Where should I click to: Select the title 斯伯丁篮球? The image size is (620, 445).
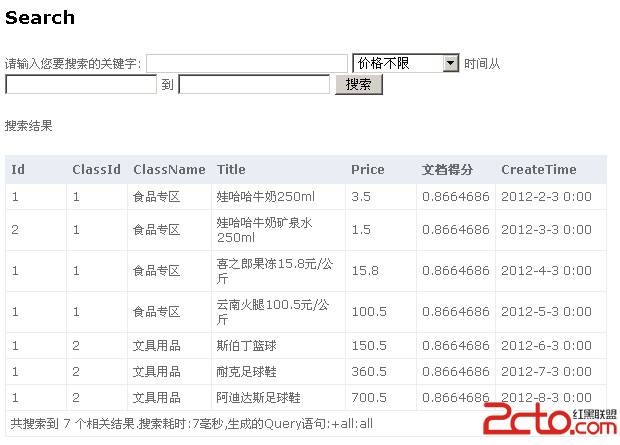pyautogui.click(x=246, y=346)
